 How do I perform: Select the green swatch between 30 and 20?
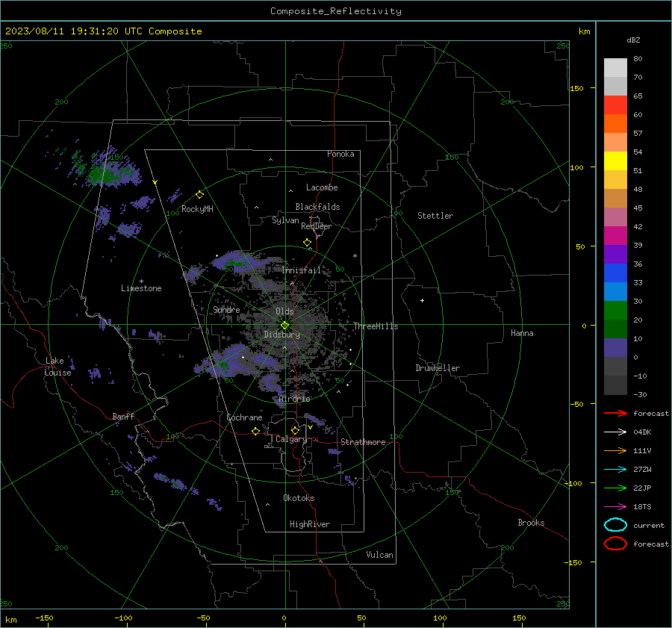(615, 310)
